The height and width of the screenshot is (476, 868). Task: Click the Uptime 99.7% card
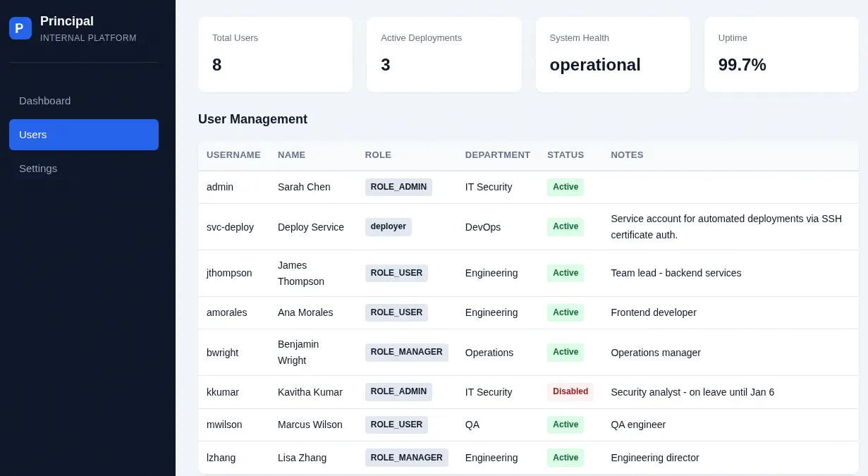click(x=781, y=55)
